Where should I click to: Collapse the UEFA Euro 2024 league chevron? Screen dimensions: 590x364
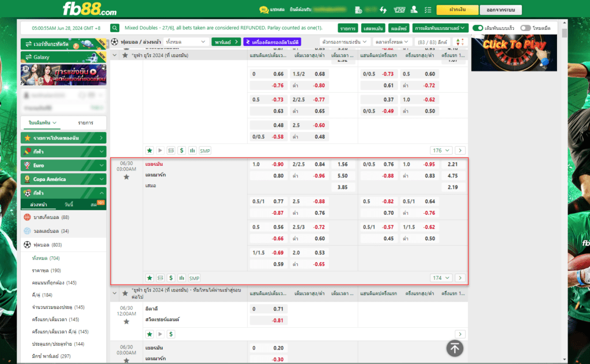click(x=115, y=55)
